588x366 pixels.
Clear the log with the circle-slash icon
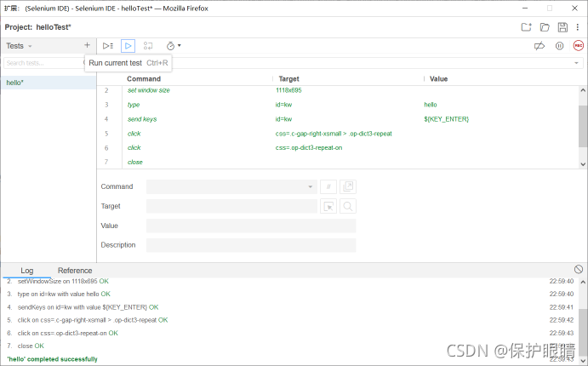[x=579, y=269]
